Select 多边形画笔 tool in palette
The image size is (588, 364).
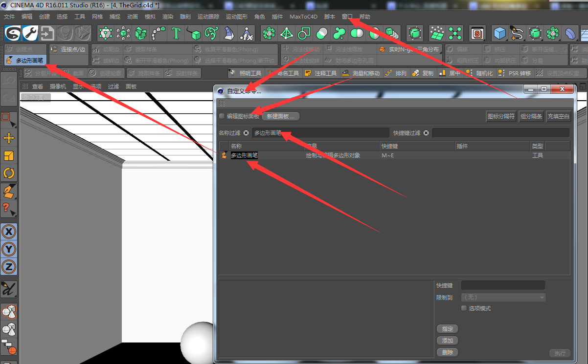[25, 60]
